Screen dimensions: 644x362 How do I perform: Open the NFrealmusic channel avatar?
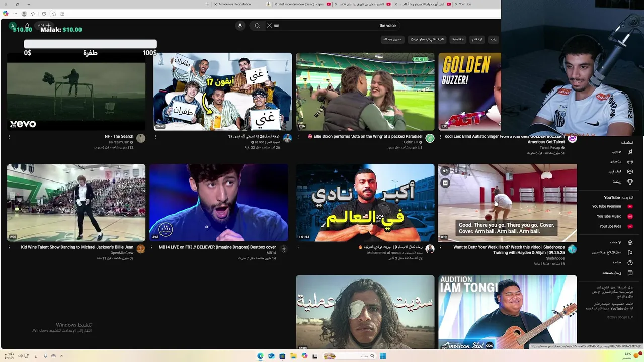(x=141, y=138)
